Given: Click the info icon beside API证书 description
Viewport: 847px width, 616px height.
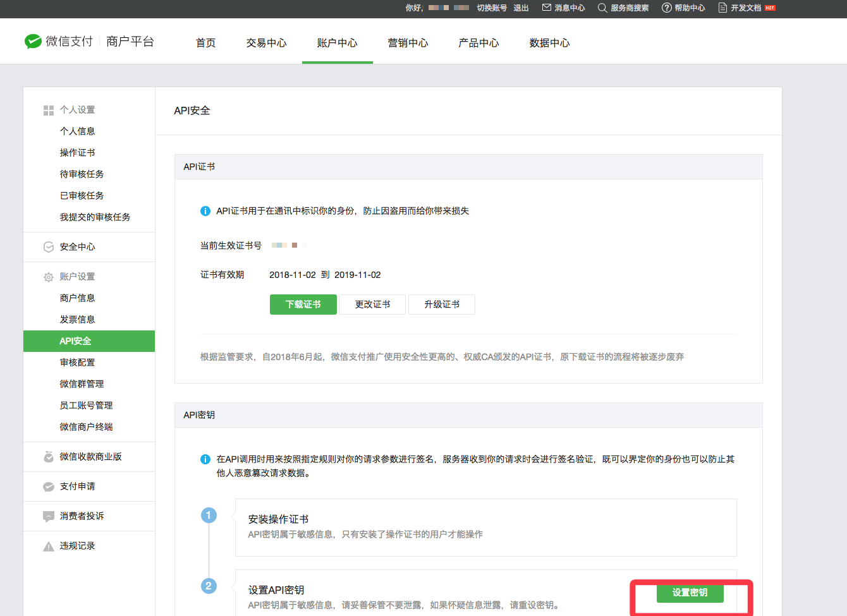Looking at the screenshot, I should tap(205, 211).
